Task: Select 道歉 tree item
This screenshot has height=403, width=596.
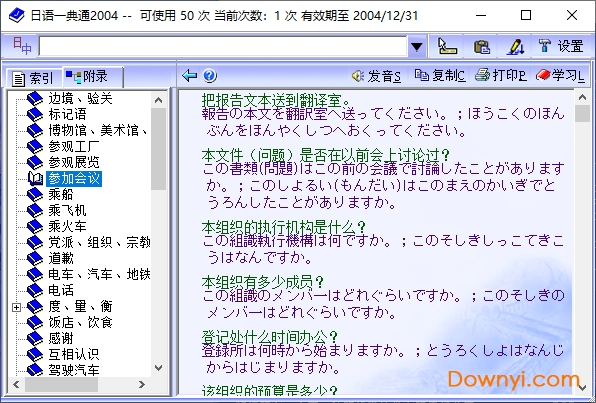Action: pyautogui.click(x=61, y=258)
